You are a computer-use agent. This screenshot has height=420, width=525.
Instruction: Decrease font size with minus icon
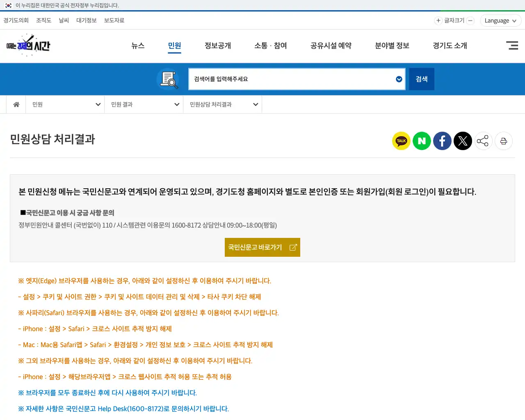(x=470, y=21)
